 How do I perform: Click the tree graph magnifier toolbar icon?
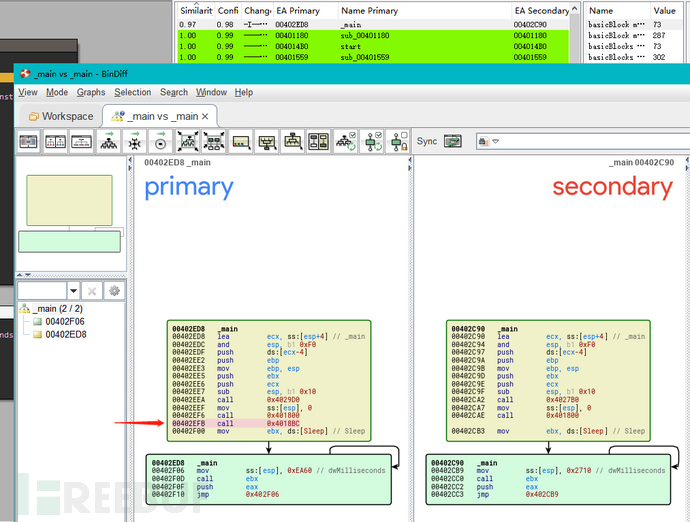[x=293, y=142]
